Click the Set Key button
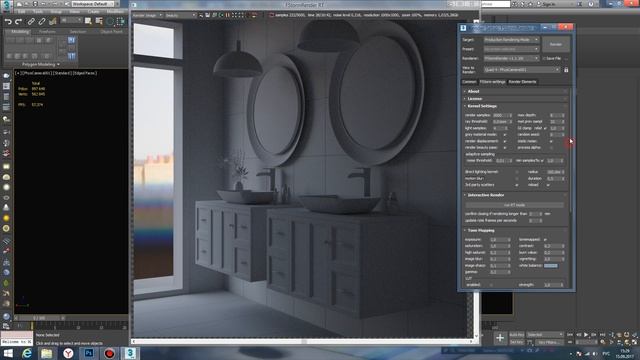Viewport: 640px width, 360px height. point(516,342)
